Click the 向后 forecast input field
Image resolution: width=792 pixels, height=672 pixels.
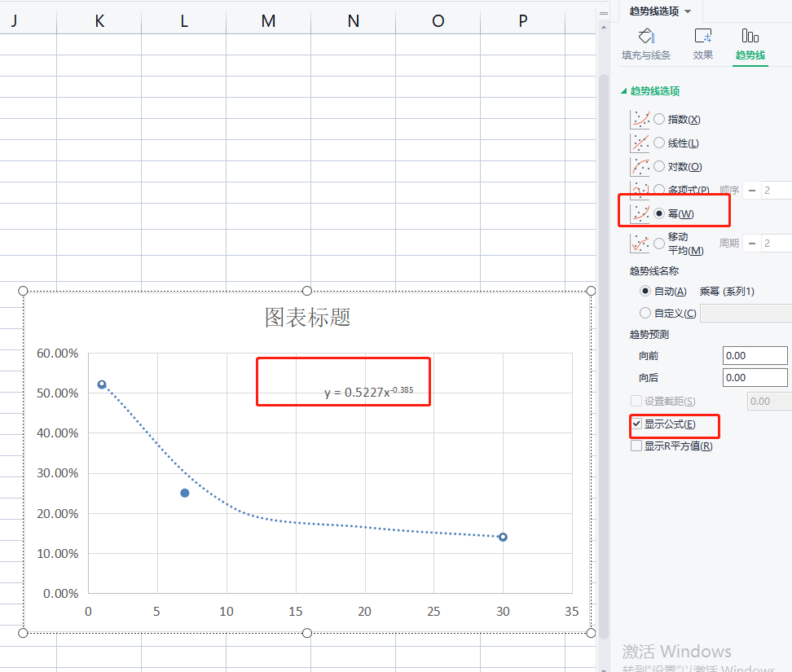tap(755, 378)
